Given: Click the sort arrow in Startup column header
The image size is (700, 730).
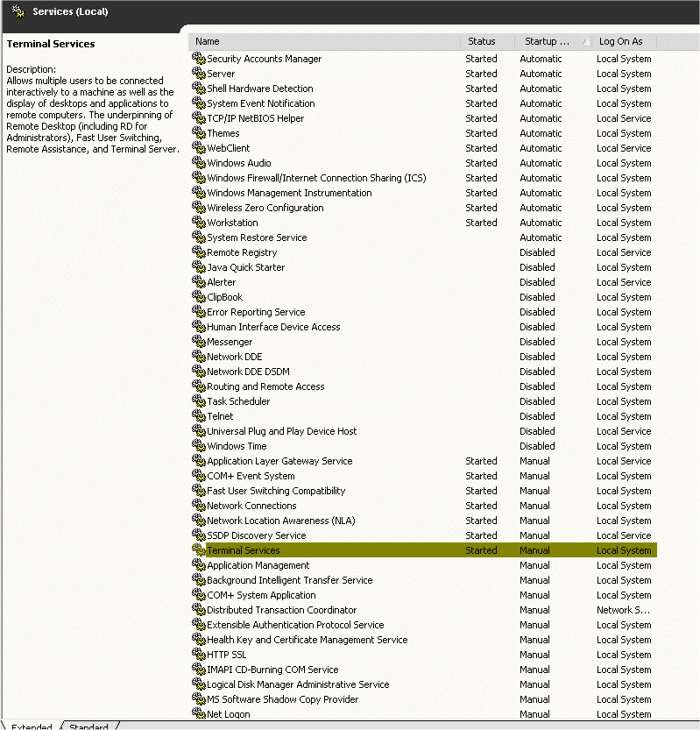Looking at the screenshot, I should coord(586,42).
